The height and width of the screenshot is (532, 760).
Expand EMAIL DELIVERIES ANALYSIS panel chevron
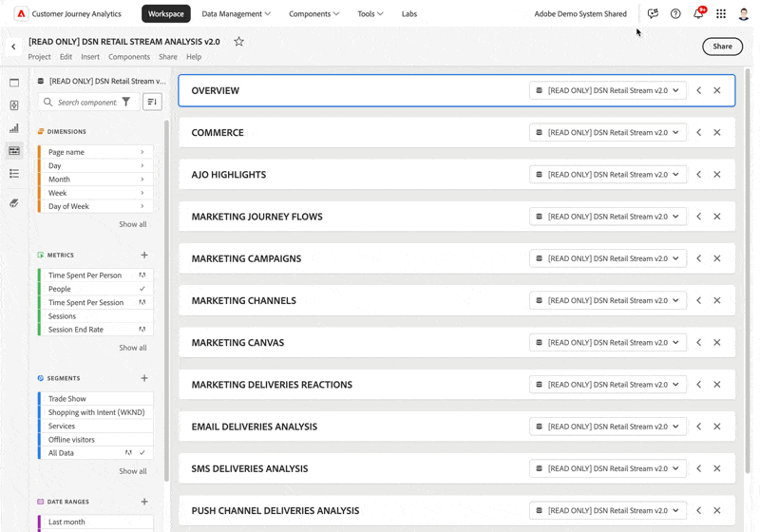click(x=698, y=427)
